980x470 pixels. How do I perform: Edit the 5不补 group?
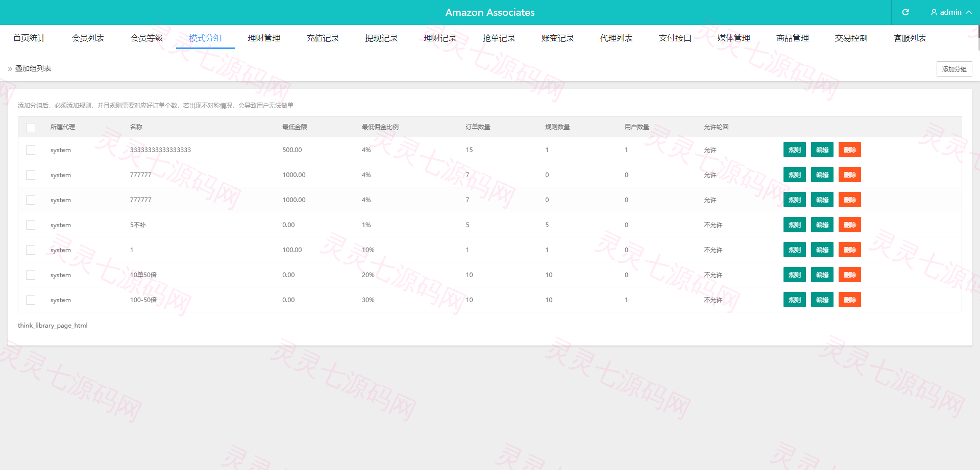pos(822,225)
